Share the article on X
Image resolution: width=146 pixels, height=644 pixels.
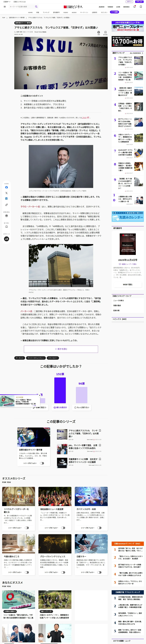7,193
